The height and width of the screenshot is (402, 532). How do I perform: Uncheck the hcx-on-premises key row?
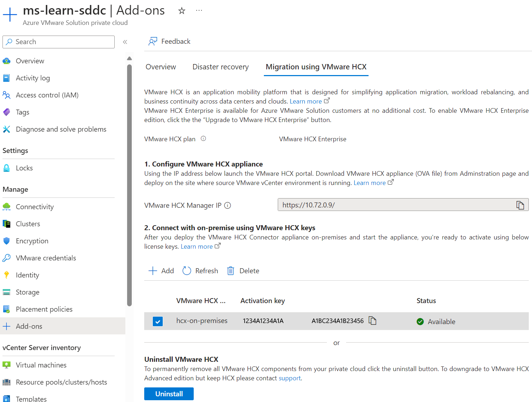click(158, 321)
